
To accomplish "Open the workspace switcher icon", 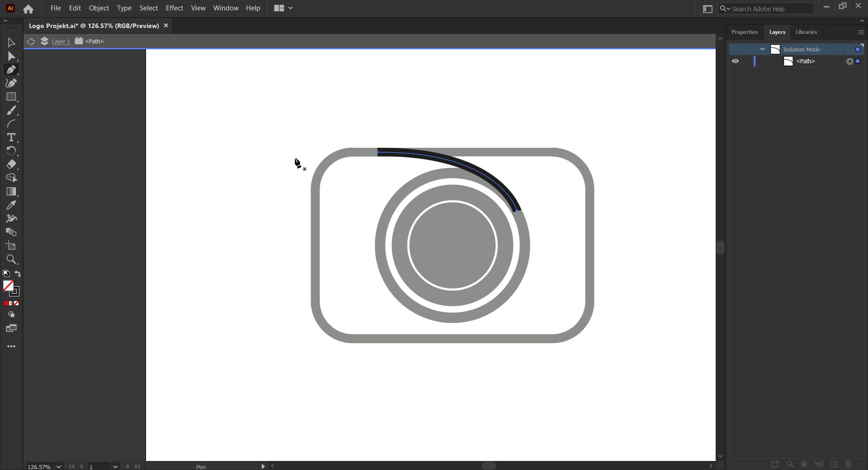I will pyautogui.click(x=708, y=9).
